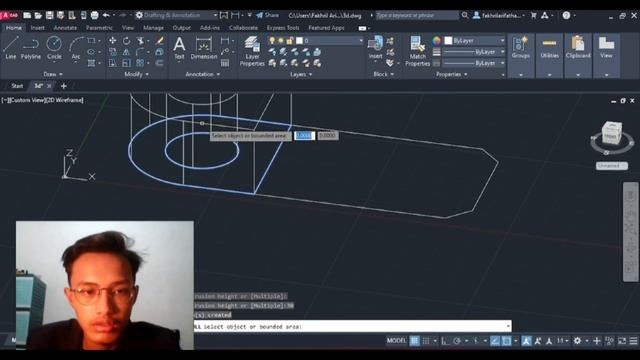The height and width of the screenshot is (360, 640).
Task: Click the Share button
Action: coord(267,15)
